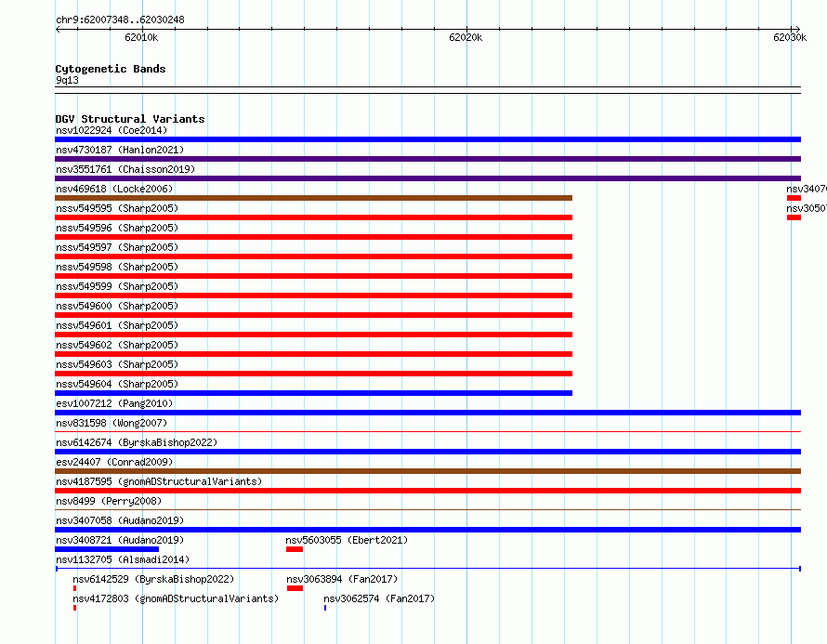Click the 62020k ruler position label
This screenshot has width=827, height=644.
(466, 37)
